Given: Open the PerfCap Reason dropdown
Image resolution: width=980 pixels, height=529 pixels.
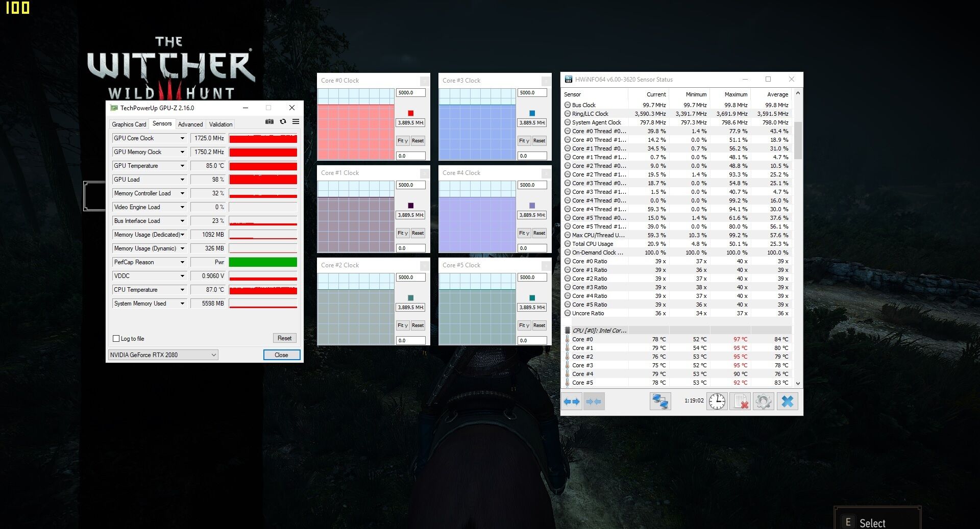Looking at the screenshot, I should click(182, 262).
